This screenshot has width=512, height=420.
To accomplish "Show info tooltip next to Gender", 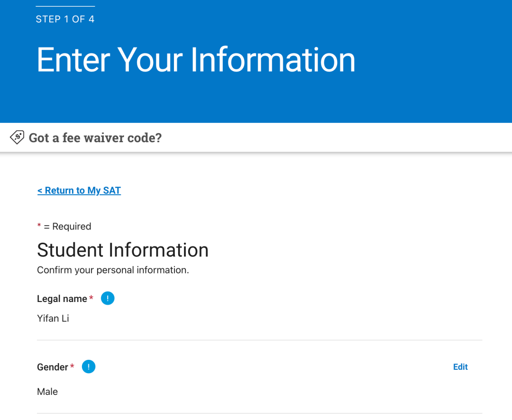I will tap(89, 366).
